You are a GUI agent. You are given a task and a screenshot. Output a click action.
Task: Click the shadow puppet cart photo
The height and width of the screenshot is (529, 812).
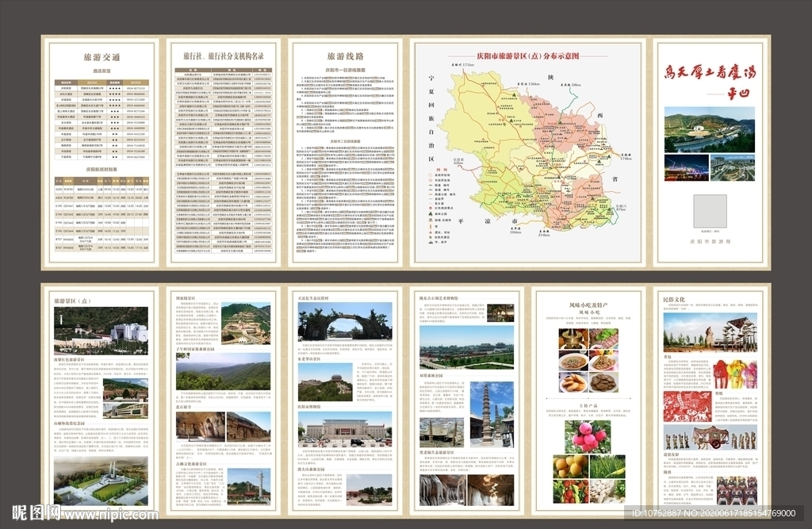click(711, 435)
